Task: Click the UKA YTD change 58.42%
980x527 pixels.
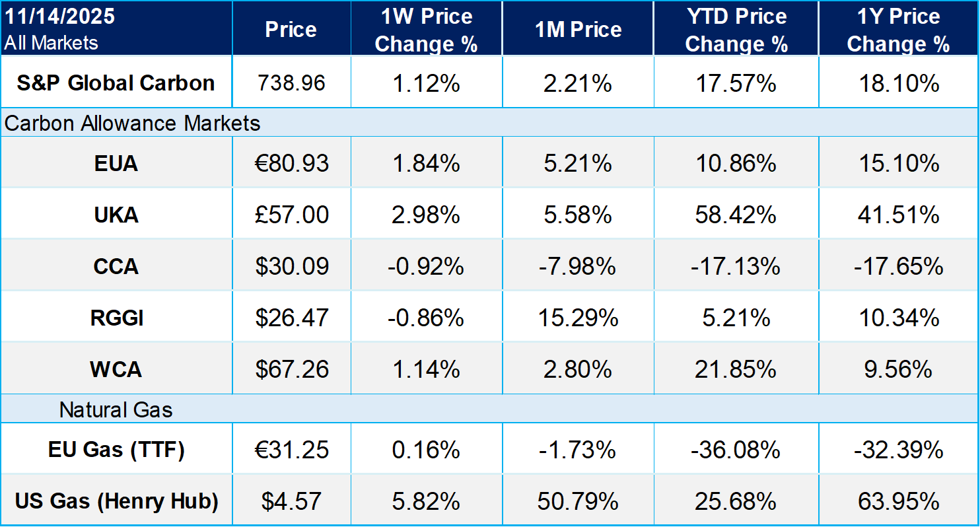Action: (x=736, y=214)
